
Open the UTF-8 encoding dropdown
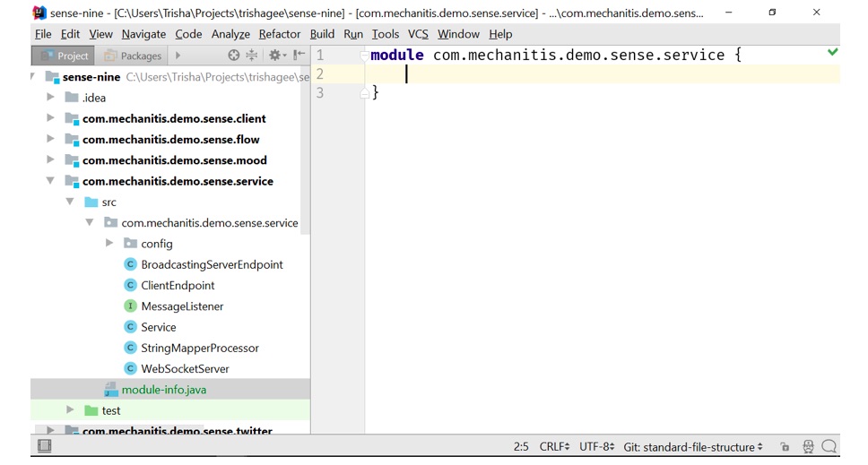(x=596, y=447)
